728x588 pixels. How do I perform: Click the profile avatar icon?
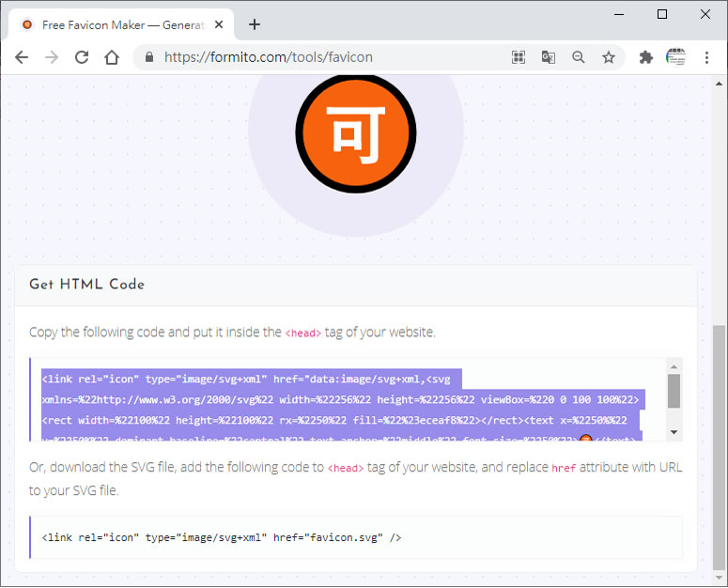click(675, 57)
